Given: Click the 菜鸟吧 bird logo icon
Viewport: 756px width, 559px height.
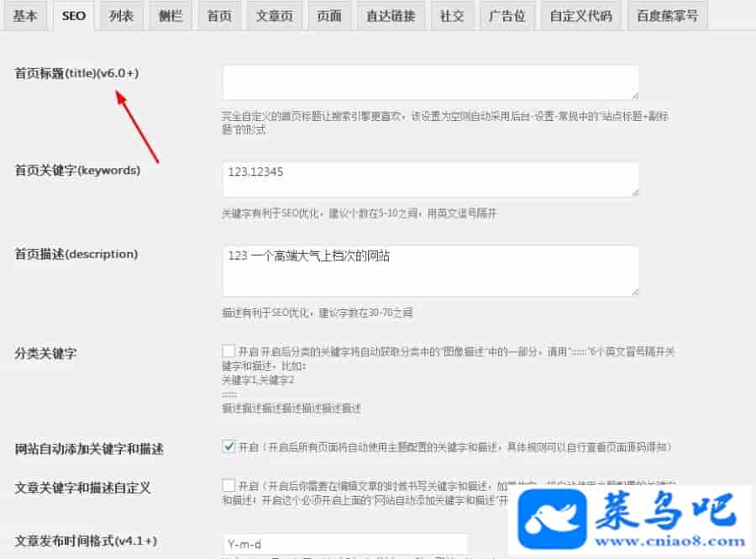Looking at the screenshot, I should [553, 519].
